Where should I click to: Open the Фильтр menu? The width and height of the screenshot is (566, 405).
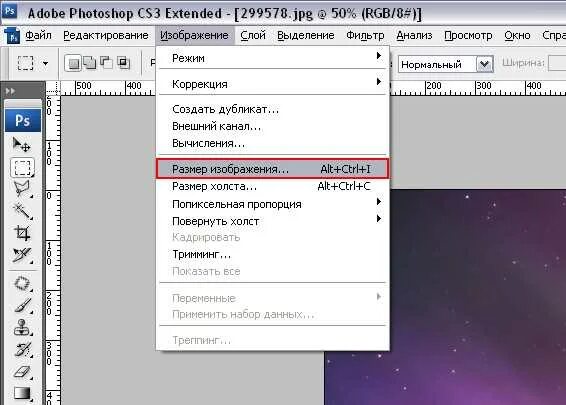[x=365, y=35]
